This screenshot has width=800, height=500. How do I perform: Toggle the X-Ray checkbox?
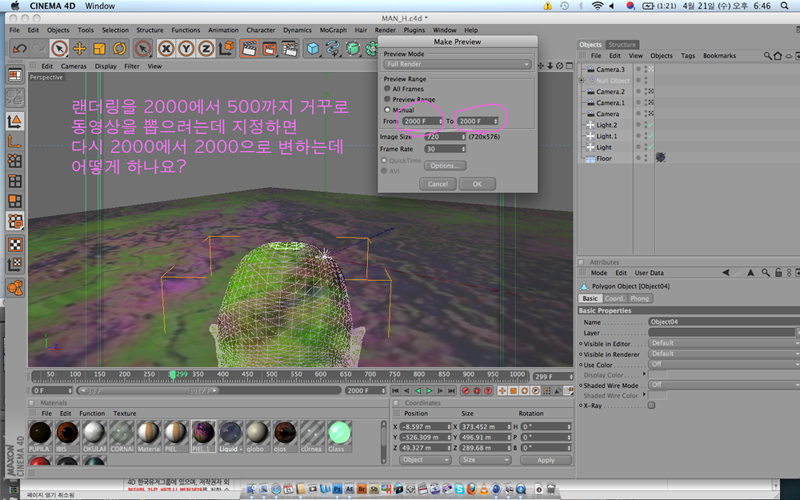(x=652, y=406)
